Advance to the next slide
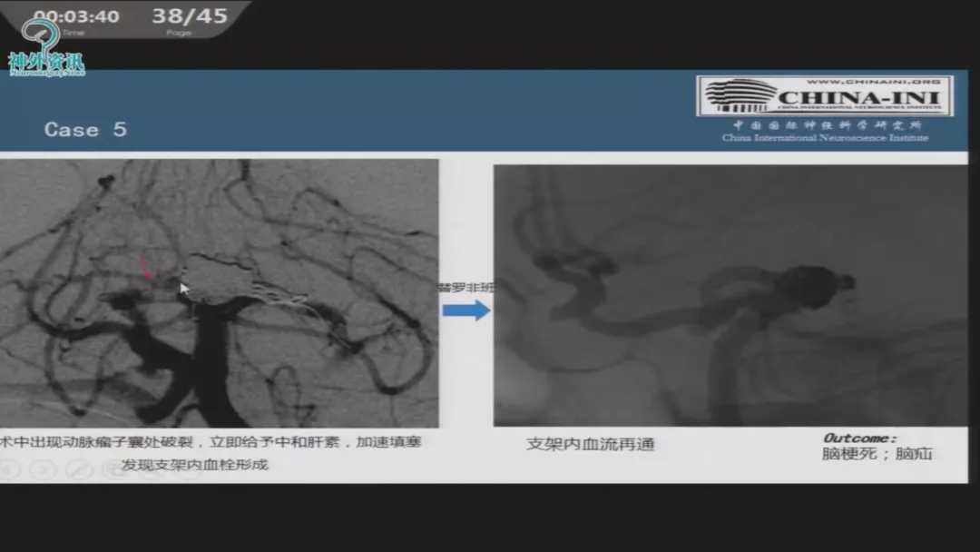Viewport: 980px width, 552px height. 44,469
